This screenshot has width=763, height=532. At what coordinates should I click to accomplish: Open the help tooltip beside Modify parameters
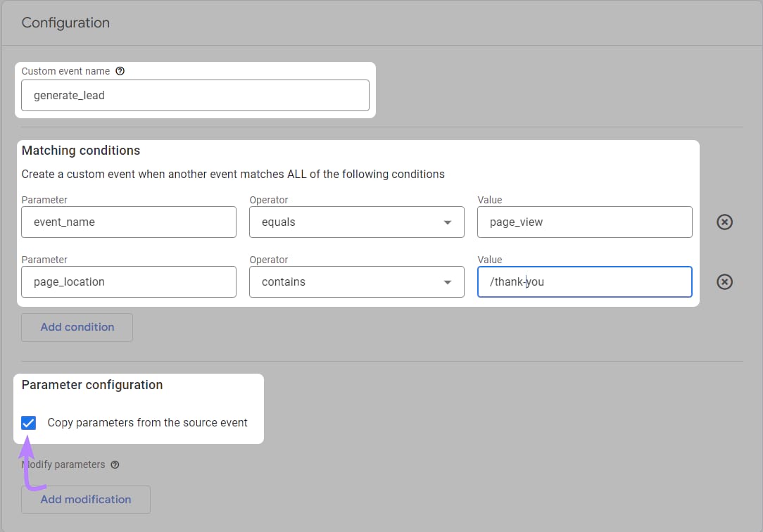coord(115,464)
